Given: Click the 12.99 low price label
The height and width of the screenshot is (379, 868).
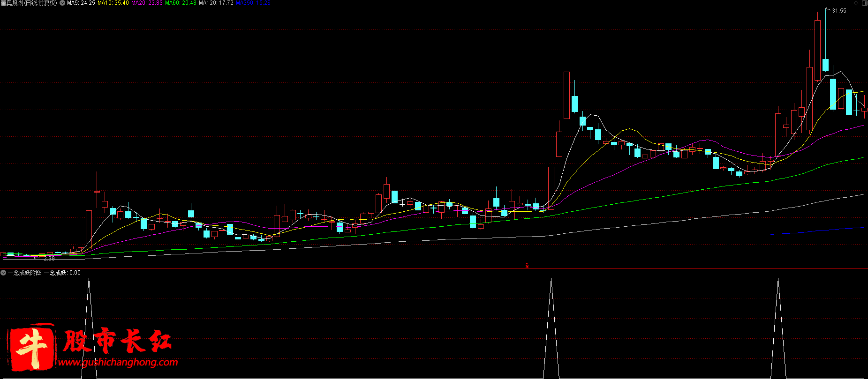Looking at the screenshot, I should pos(47,259).
